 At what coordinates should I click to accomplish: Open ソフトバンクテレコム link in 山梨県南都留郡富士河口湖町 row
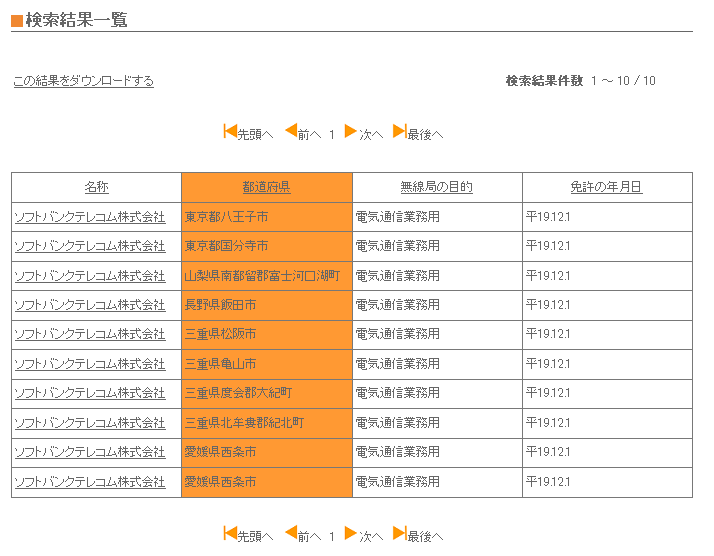pyautogui.click(x=90, y=275)
